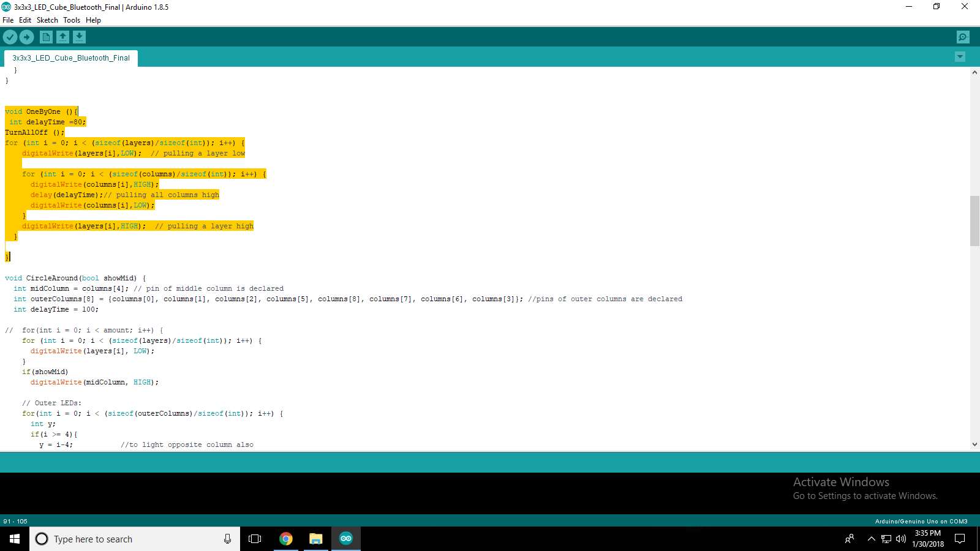The height and width of the screenshot is (551, 980).
Task: Click the '// pulling a layer high' comment
Action: (x=204, y=226)
